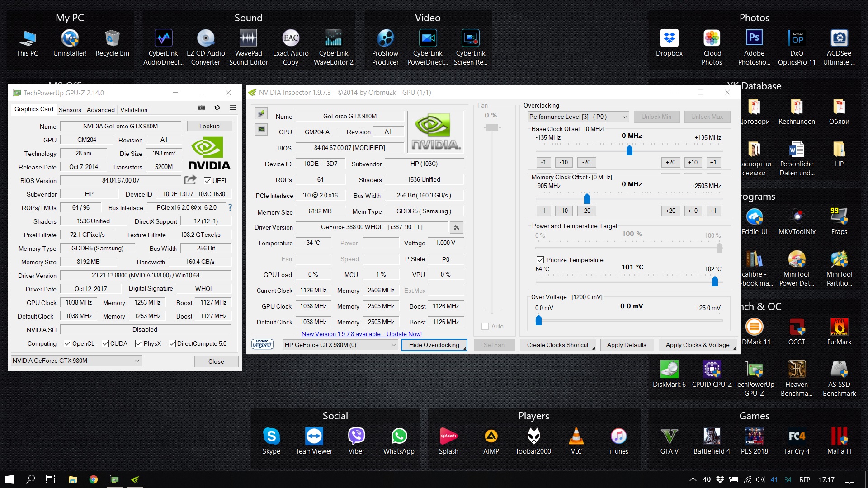The image size is (868, 488).
Task: Click the Bus Interface question mark in GPU-Z
Action: 230,207
